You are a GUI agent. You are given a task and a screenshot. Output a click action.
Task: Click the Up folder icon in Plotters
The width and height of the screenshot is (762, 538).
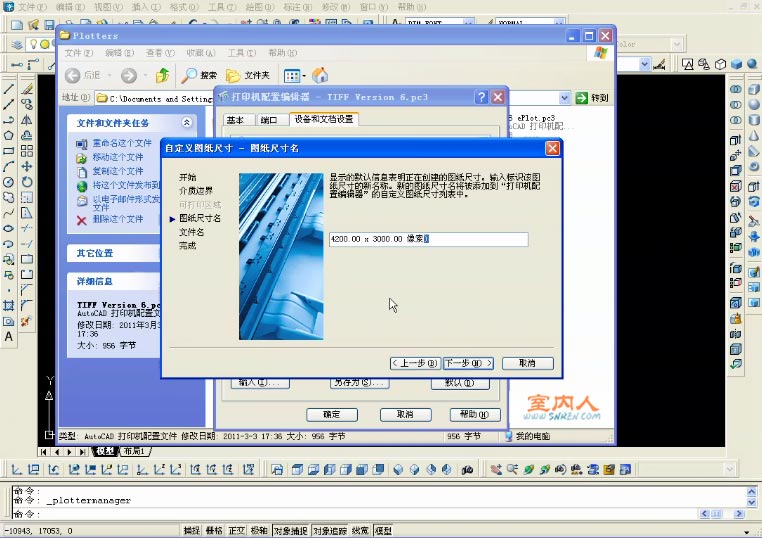[163, 75]
